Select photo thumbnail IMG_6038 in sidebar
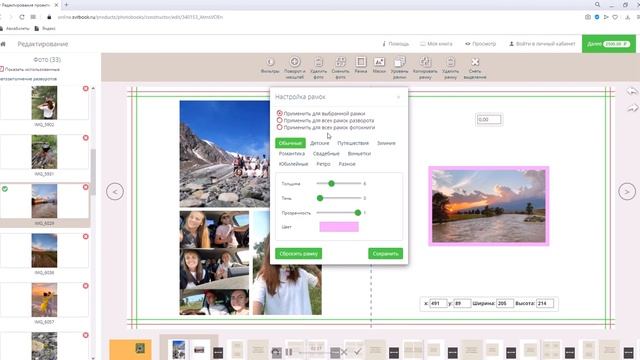Screen dimensions: 640x360 point(44,251)
